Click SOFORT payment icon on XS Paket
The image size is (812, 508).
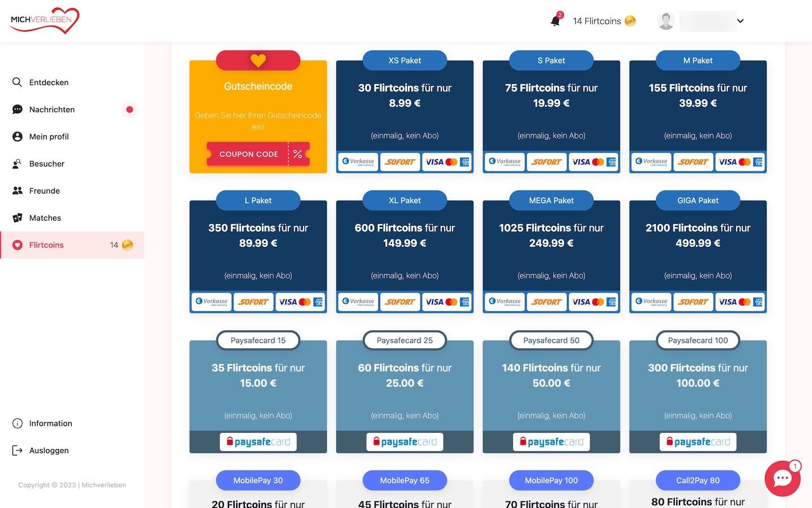[x=400, y=162]
